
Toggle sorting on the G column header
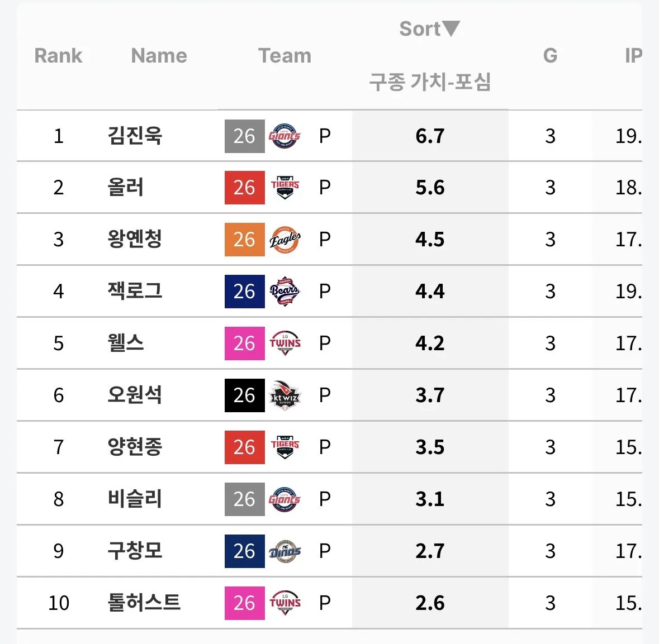coord(551,55)
